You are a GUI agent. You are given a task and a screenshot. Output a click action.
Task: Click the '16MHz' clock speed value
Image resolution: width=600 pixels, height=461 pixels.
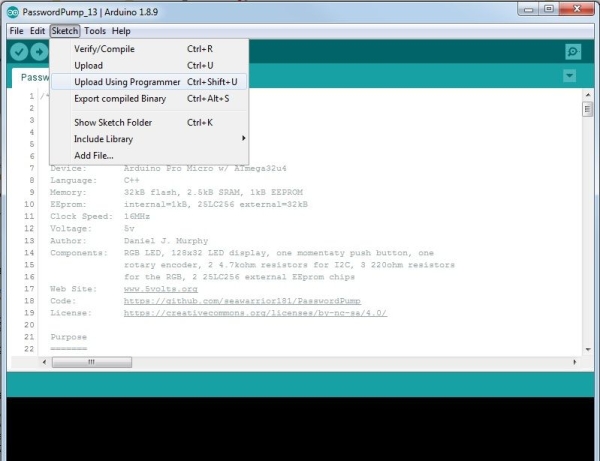tap(137, 217)
